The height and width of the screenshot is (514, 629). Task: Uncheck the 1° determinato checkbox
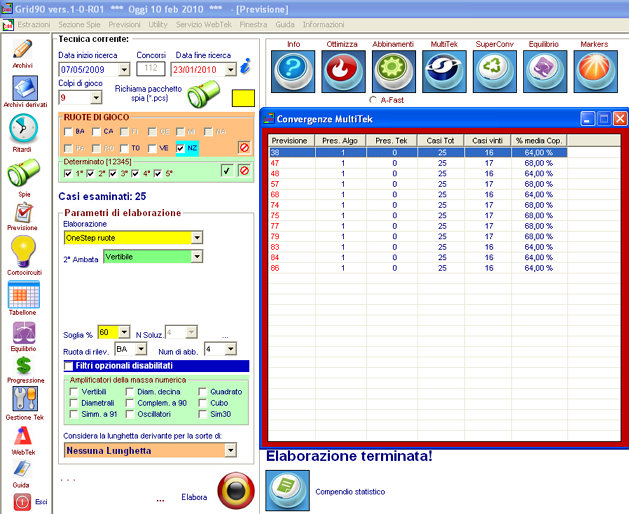pos(68,173)
